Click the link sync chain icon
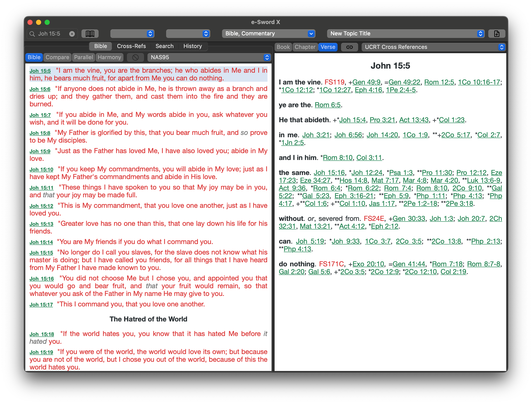 click(x=349, y=47)
